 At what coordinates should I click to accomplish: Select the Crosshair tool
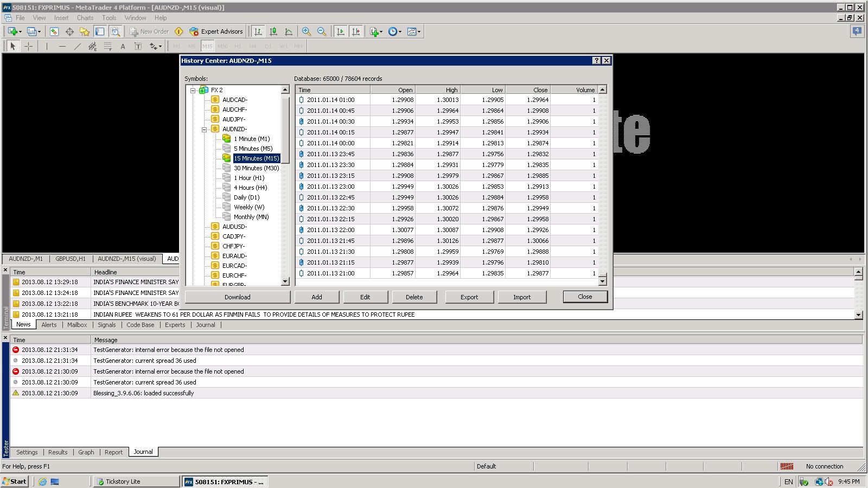[29, 46]
